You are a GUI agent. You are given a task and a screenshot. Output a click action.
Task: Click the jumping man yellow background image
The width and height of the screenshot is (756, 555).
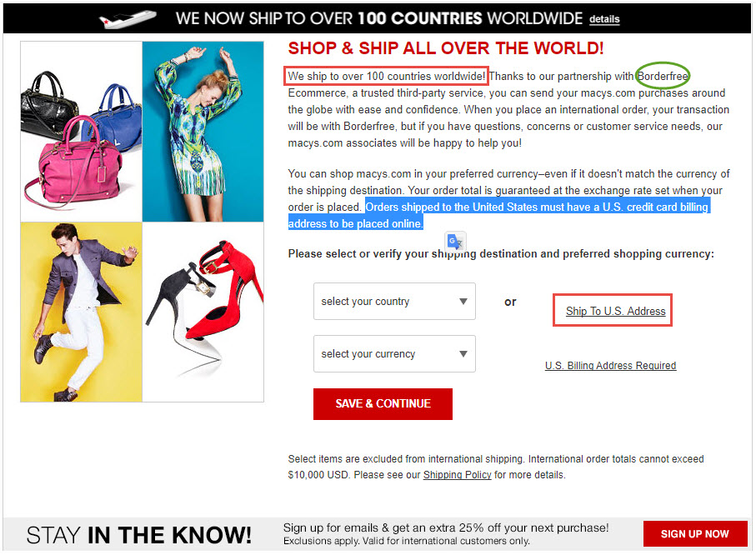[82, 312]
